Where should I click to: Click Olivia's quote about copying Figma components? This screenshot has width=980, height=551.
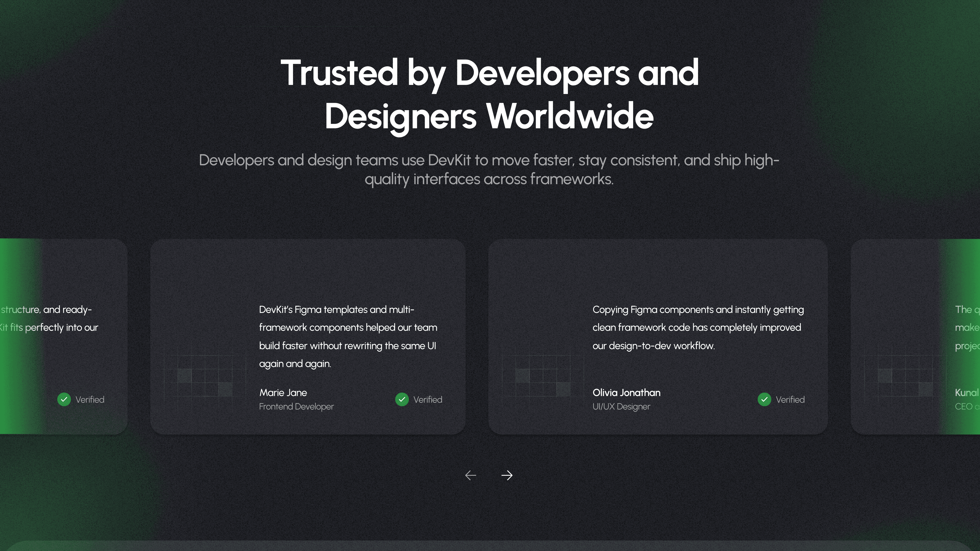pyautogui.click(x=698, y=327)
